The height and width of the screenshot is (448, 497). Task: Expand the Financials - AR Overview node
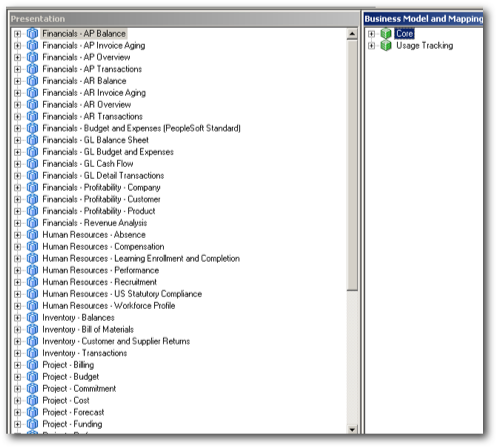(x=18, y=105)
